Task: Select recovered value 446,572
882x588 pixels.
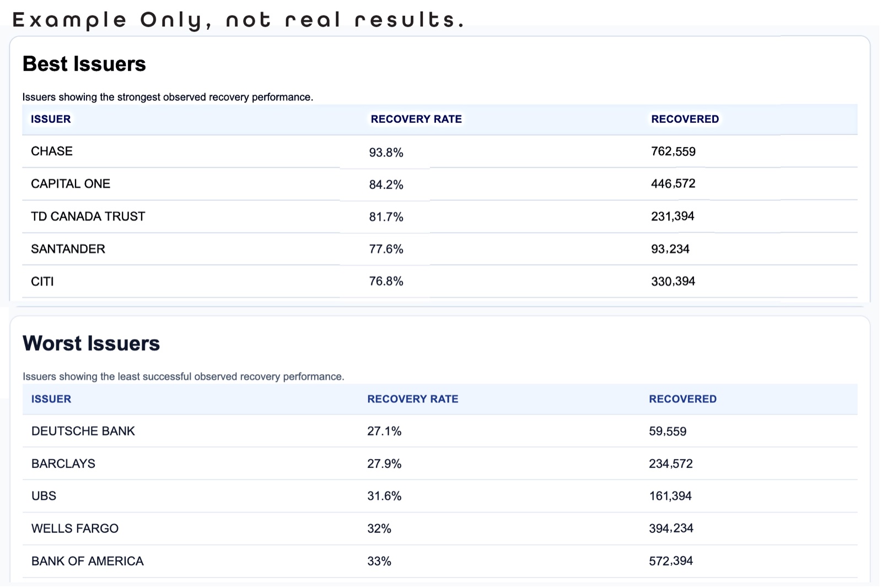Action: [x=673, y=184]
